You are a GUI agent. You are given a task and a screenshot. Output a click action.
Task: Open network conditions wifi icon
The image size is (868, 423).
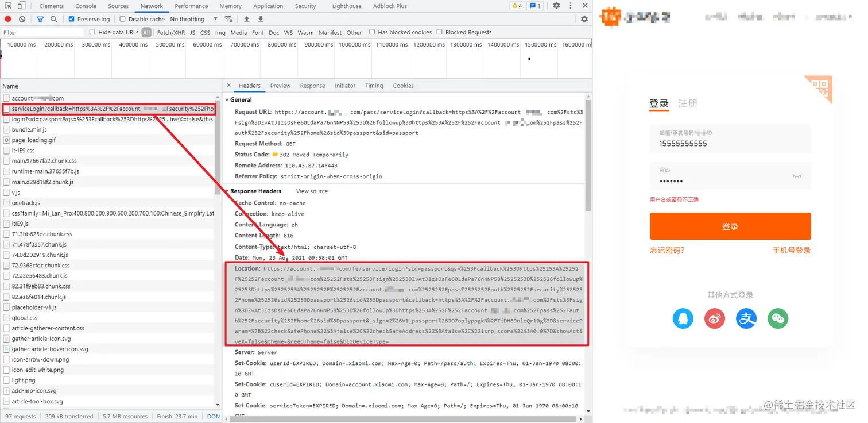click(x=229, y=19)
